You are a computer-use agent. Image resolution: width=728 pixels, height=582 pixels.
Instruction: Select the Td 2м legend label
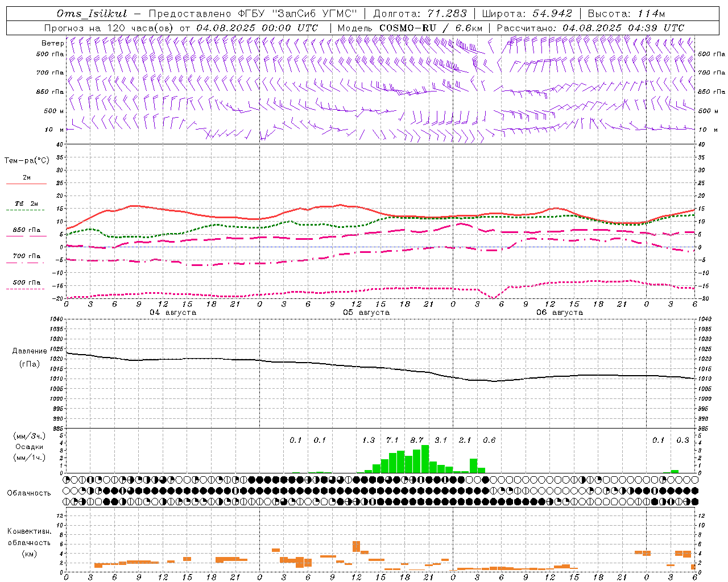(27, 203)
